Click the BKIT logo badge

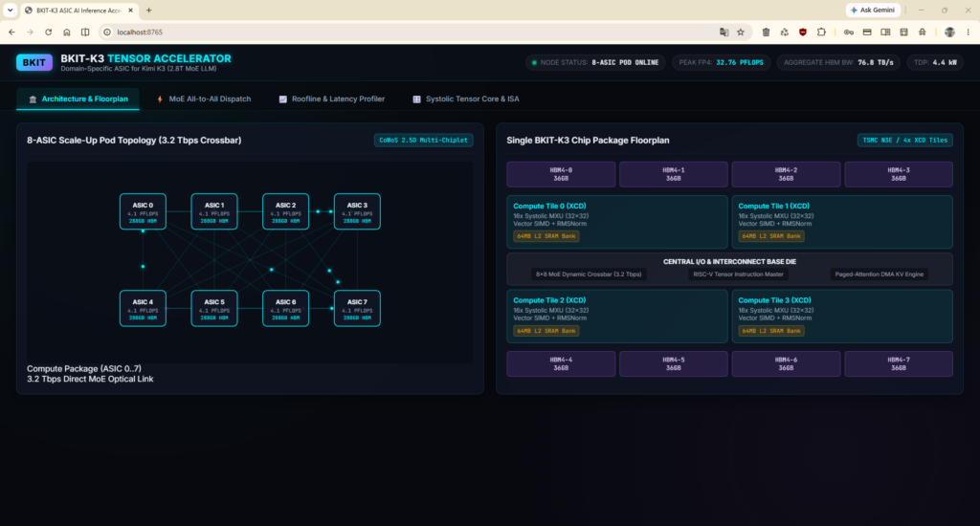(x=34, y=62)
